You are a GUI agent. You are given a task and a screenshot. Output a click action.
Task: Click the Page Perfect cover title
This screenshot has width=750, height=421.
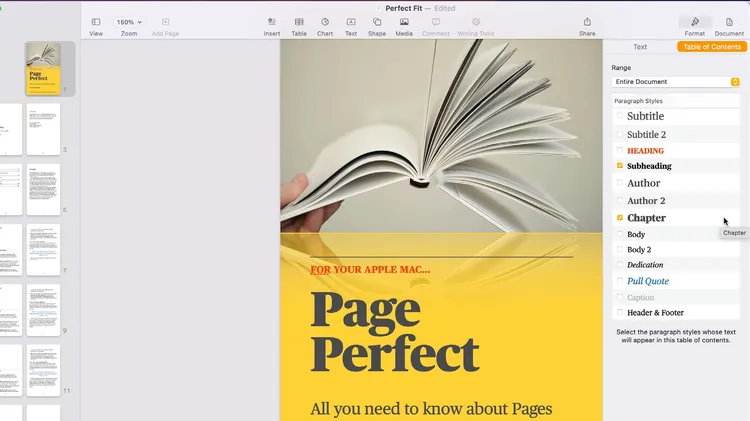(395, 332)
